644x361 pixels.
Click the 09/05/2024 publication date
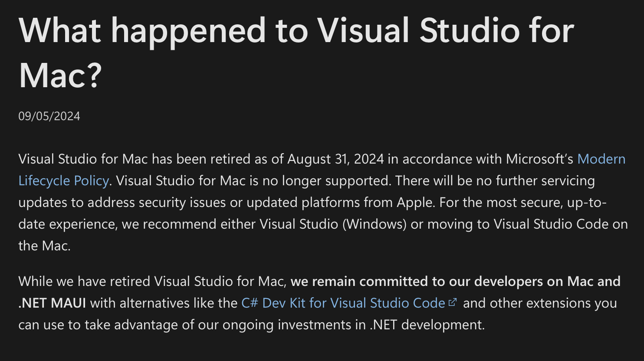[49, 116]
